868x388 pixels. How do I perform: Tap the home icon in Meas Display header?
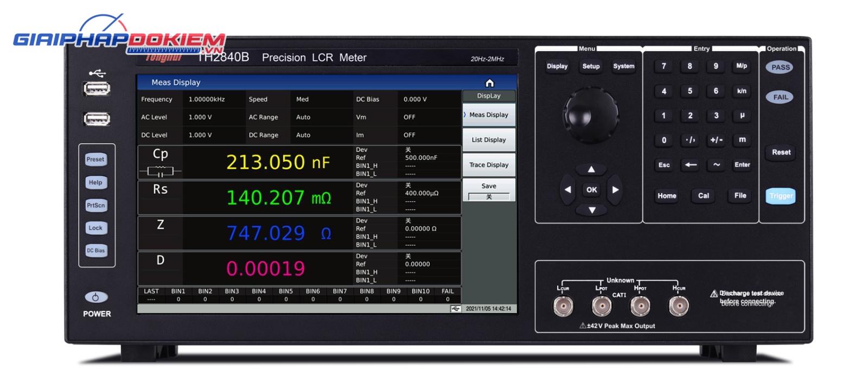tap(489, 83)
